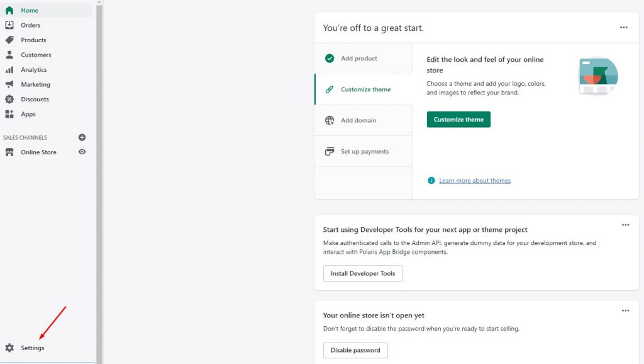Select the Add domain setup step

click(364, 120)
